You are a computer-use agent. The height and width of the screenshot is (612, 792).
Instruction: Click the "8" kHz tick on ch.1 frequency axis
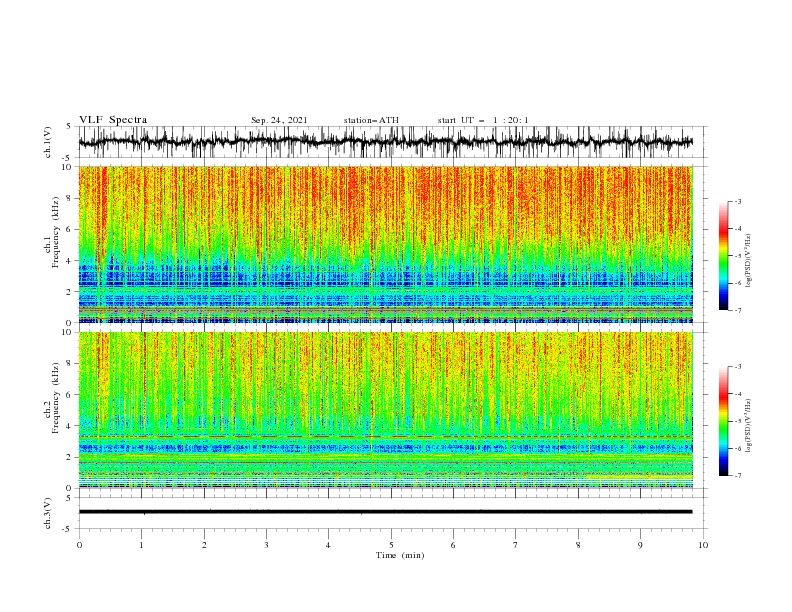point(70,198)
